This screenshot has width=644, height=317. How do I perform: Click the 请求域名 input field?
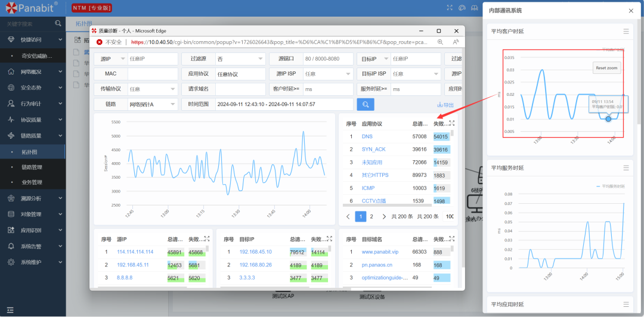click(x=241, y=89)
